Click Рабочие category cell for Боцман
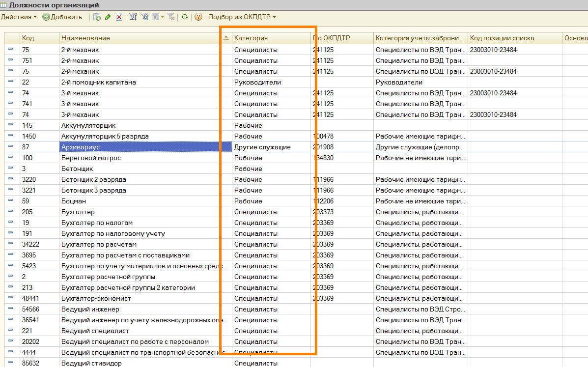 pos(271,201)
